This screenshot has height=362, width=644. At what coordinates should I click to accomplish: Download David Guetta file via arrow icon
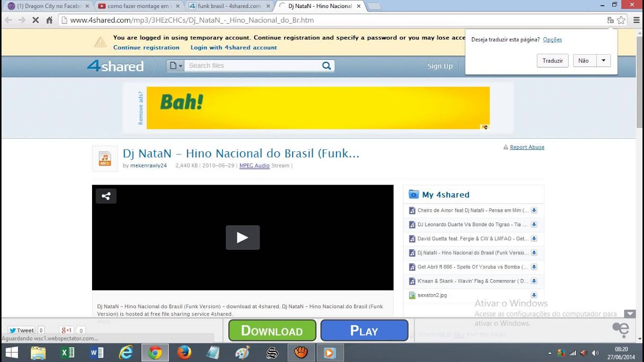coord(534,239)
